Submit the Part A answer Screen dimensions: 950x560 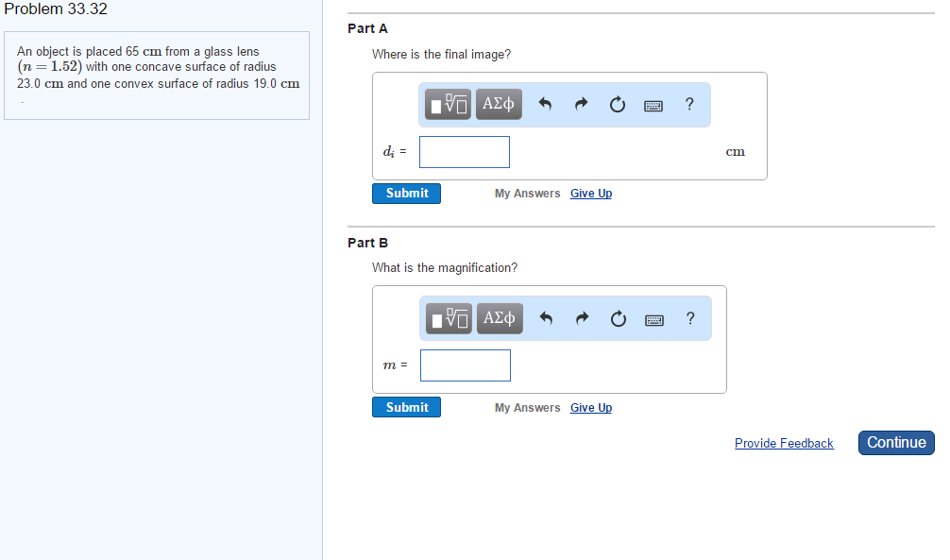click(x=406, y=194)
